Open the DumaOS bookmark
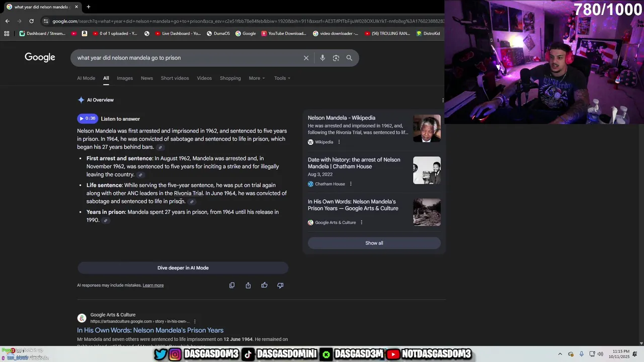The height and width of the screenshot is (362, 644). click(218, 34)
